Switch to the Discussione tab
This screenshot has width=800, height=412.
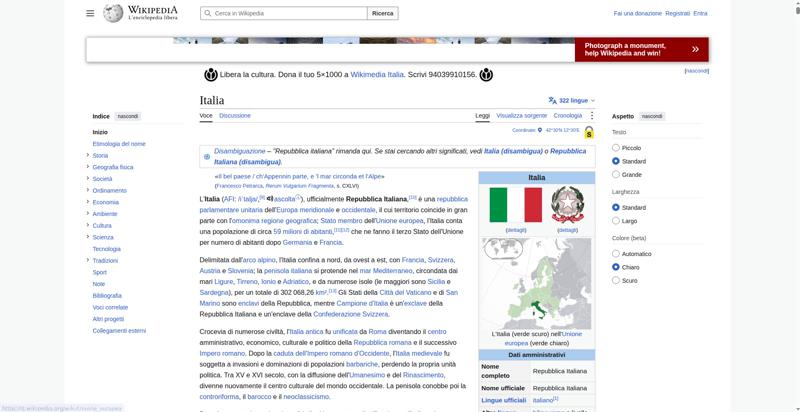click(x=235, y=116)
